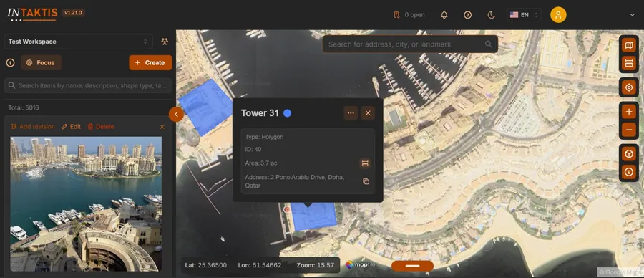Close the Tower 31 popup
Screen dimensions: 644x278
368,113
